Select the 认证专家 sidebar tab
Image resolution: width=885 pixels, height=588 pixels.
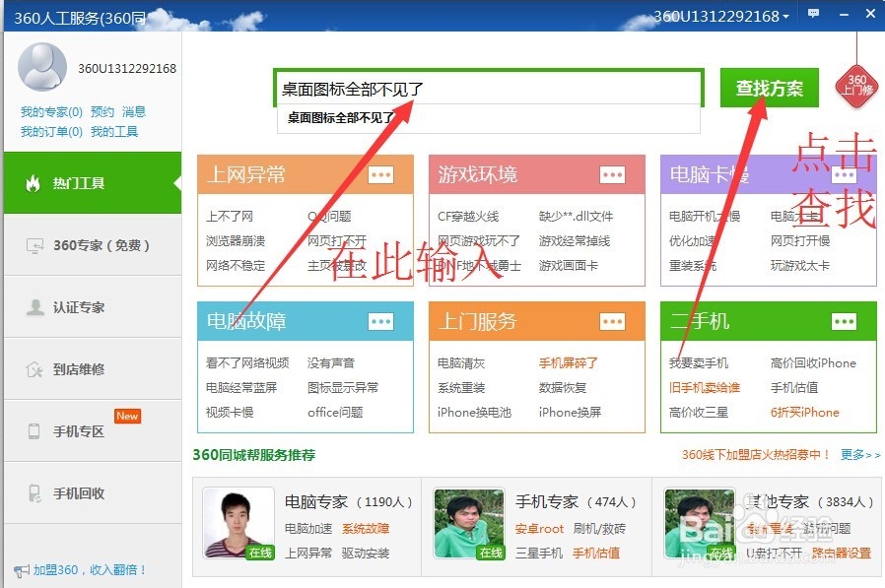coord(93,307)
